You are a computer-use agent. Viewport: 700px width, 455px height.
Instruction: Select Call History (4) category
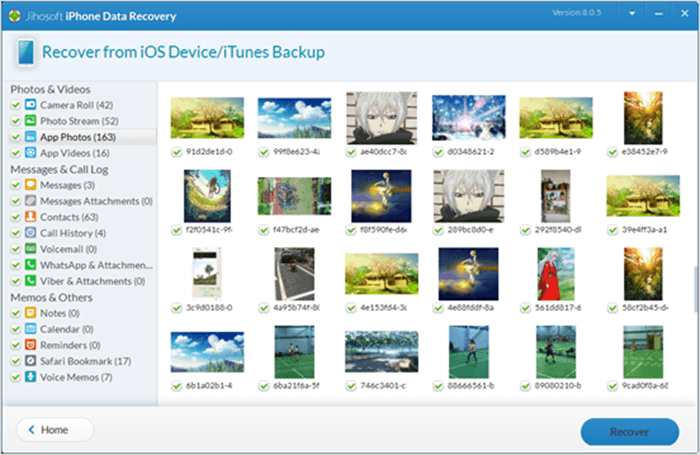tap(73, 233)
